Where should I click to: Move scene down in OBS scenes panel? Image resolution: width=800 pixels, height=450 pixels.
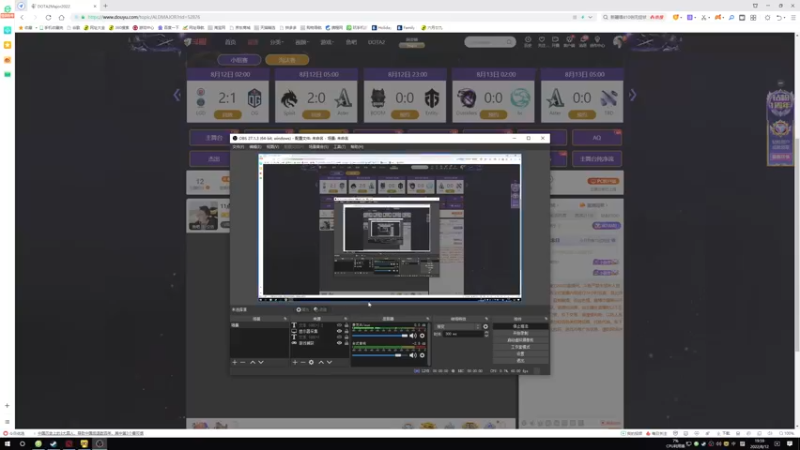[261, 362]
